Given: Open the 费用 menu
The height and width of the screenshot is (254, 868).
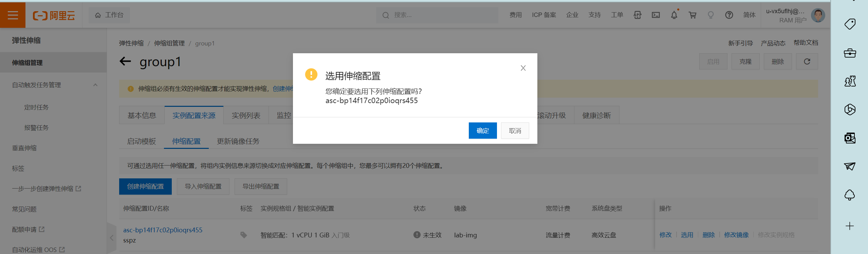Looking at the screenshot, I should point(515,15).
